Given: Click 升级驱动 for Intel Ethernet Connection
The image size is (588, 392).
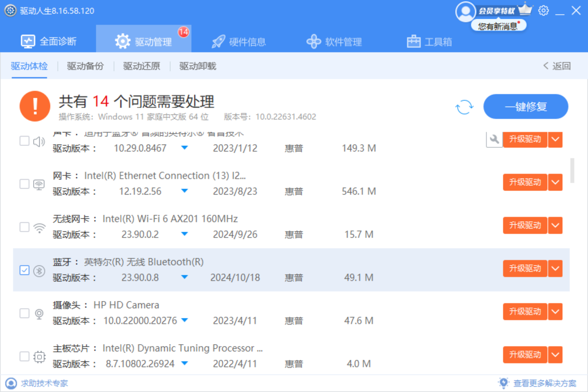Looking at the screenshot, I should point(525,182).
